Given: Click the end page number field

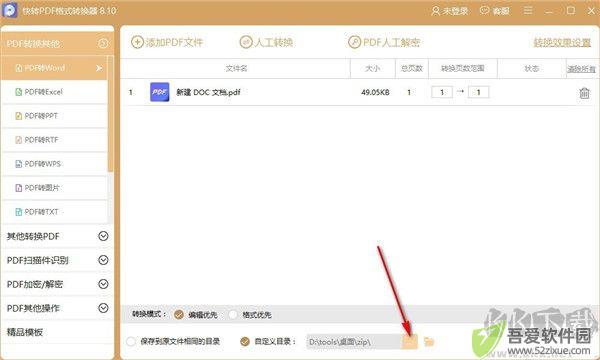Looking at the screenshot, I should pyautogui.click(x=478, y=92).
